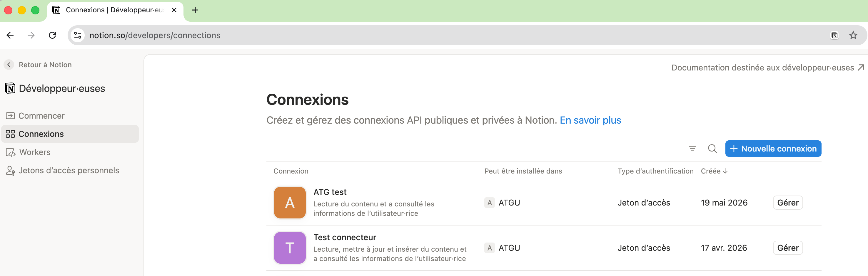Create a Nouvelle connexion
The image size is (868, 276).
[x=773, y=149]
